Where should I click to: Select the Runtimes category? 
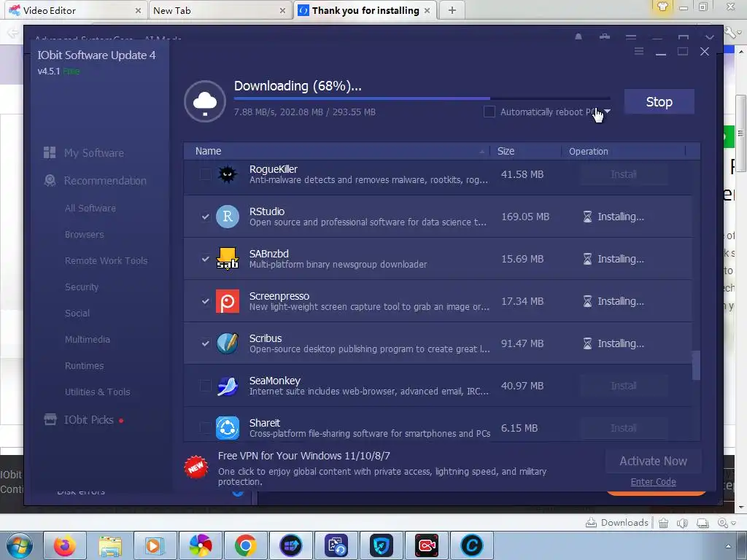pos(84,366)
